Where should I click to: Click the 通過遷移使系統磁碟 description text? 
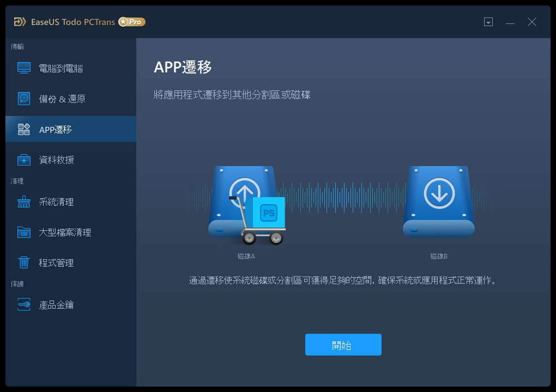pos(343,280)
